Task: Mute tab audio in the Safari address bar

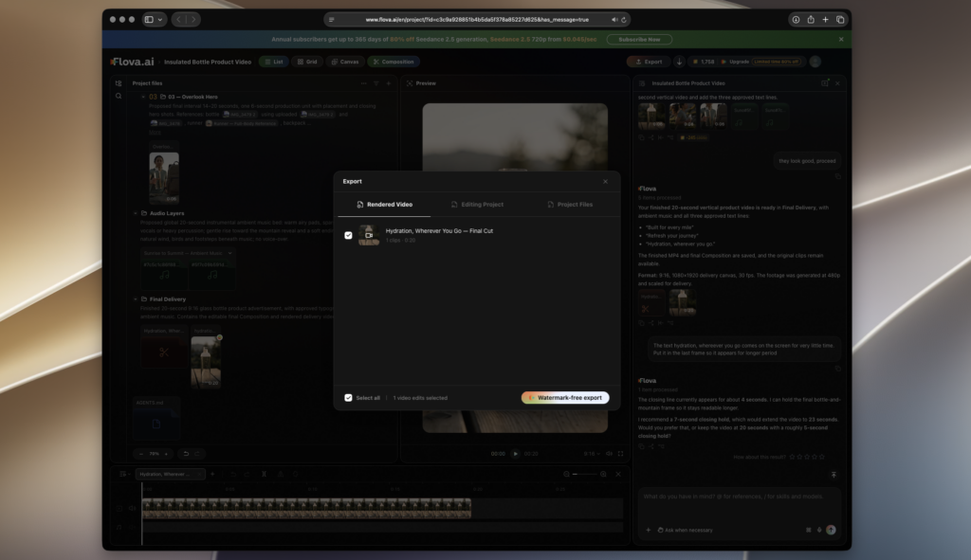Action: [614, 20]
